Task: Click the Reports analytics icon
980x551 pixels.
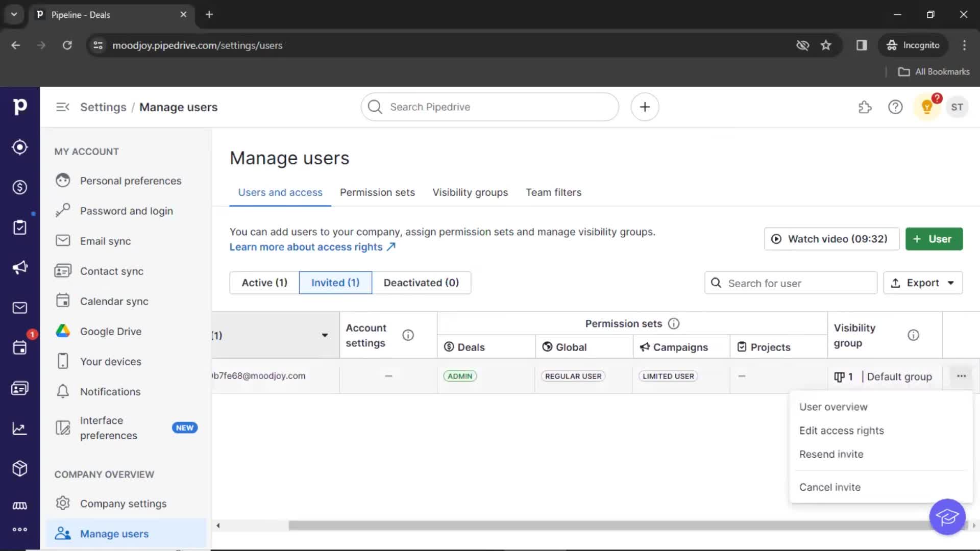Action: tap(19, 428)
